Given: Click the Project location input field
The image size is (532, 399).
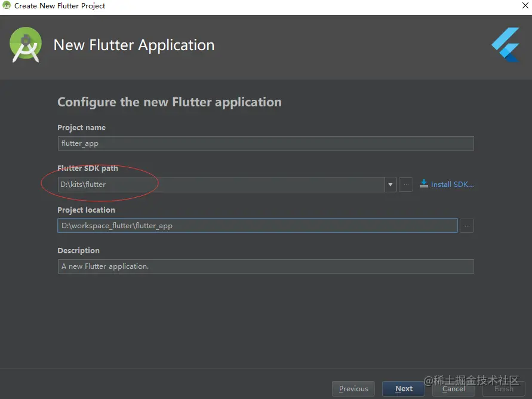Looking at the screenshot, I should tap(257, 226).
